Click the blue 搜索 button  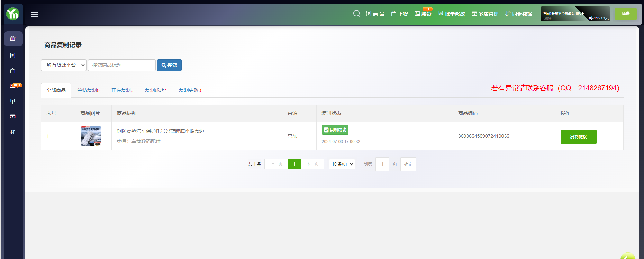[x=169, y=65]
